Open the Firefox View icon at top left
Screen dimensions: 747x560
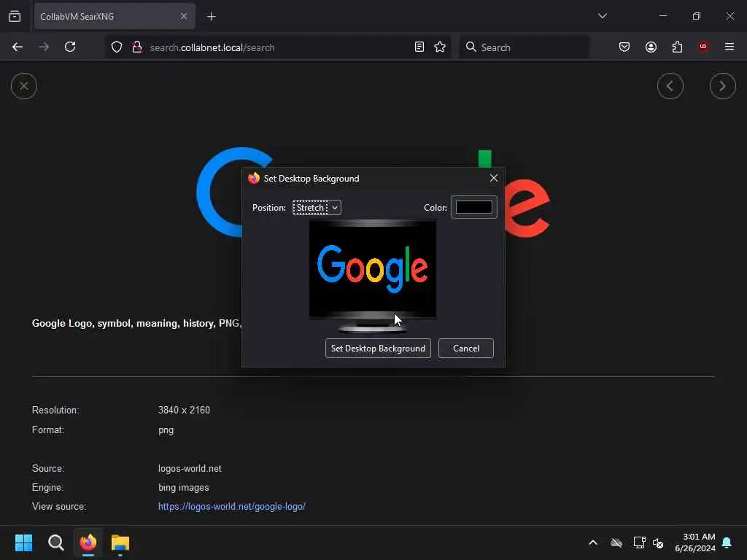click(x=15, y=16)
